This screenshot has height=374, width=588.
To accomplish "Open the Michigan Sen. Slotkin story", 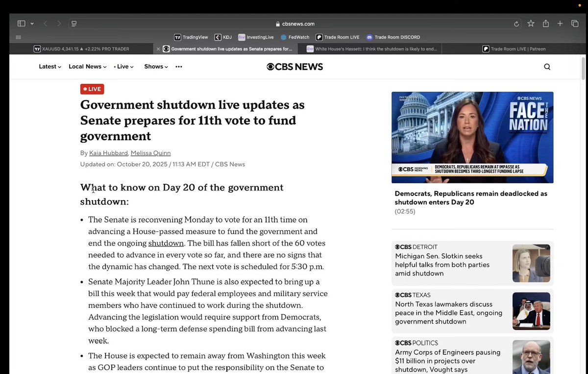I will [442, 265].
